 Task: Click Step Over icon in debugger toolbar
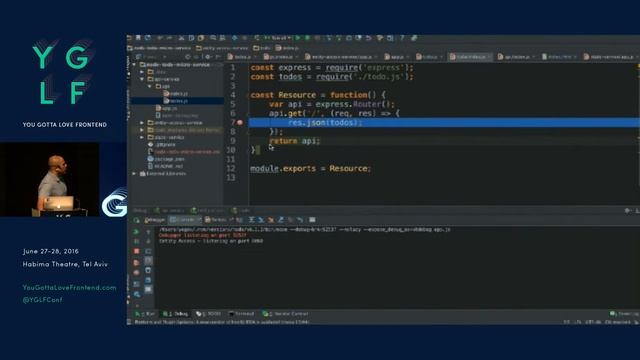[251, 220]
